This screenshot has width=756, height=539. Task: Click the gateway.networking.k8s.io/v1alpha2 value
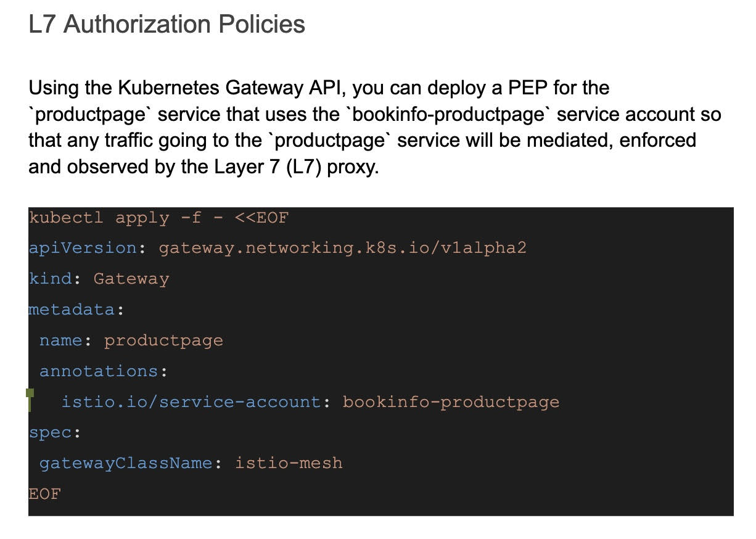click(342, 248)
